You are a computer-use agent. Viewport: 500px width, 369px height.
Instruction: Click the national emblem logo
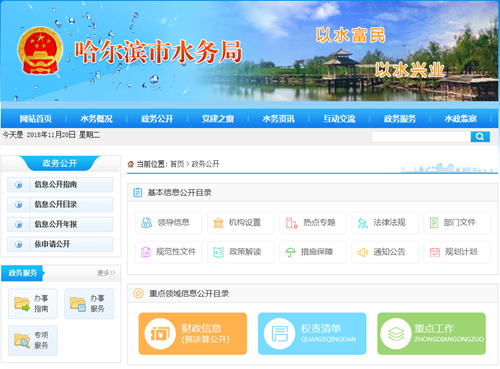click(x=40, y=51)
